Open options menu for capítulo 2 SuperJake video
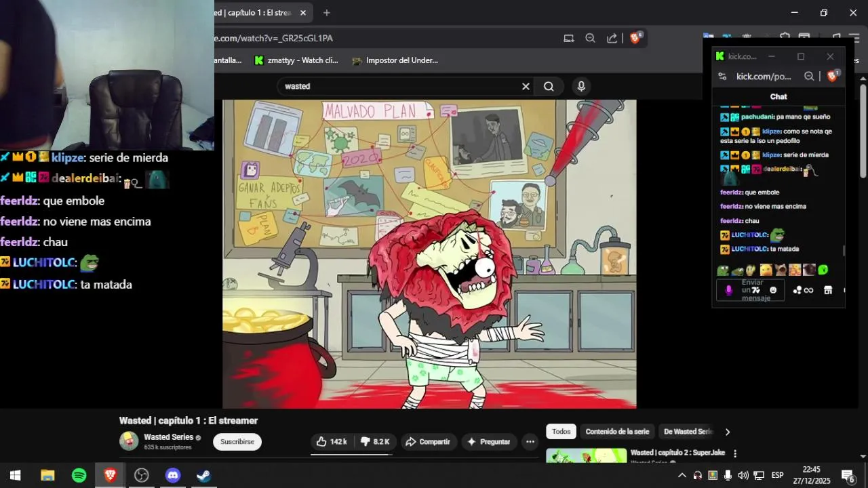This screenshot has width=868, height=488. click(734, 453)
